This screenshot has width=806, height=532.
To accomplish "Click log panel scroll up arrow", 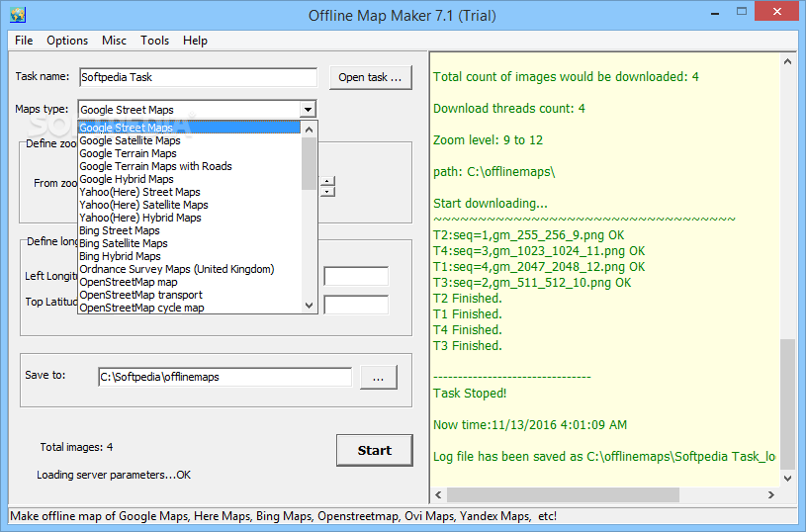I will (787, 61).
